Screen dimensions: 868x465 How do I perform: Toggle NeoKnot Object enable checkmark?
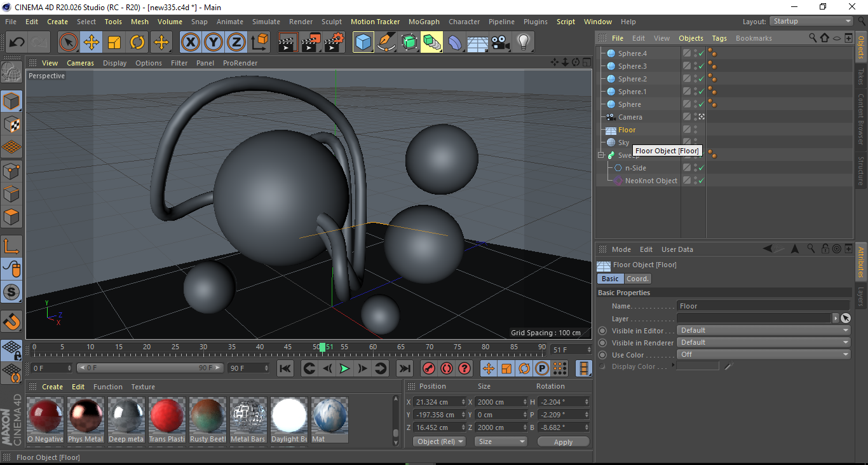[x=702, y=181]
